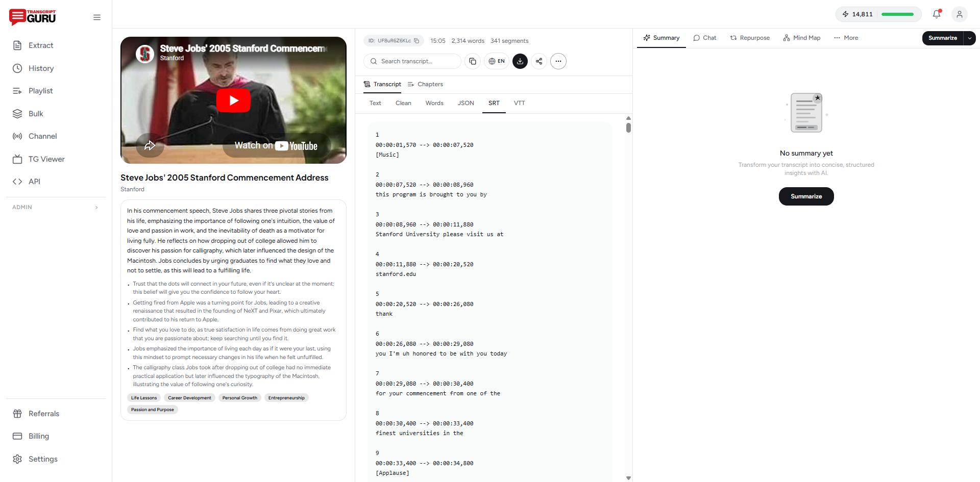Open More tabs menu
This screenshot has height=482, width=980.
tap(846, 38)
